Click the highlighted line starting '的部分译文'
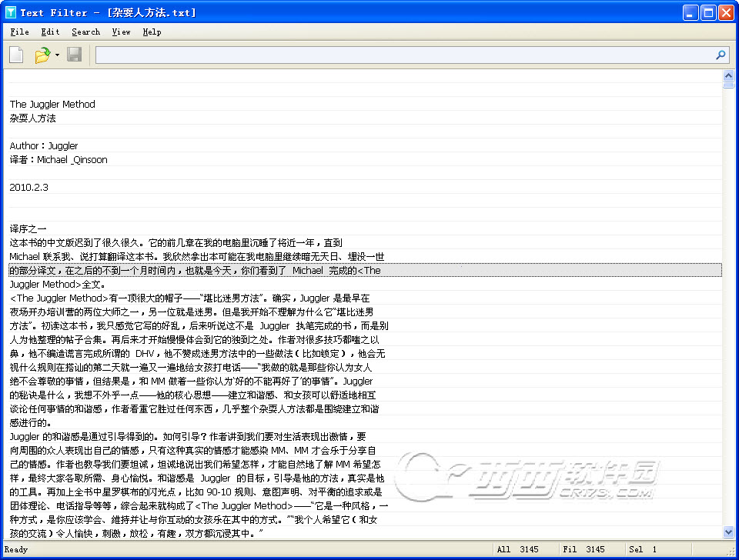739x560 pixels. pos(365,270)
